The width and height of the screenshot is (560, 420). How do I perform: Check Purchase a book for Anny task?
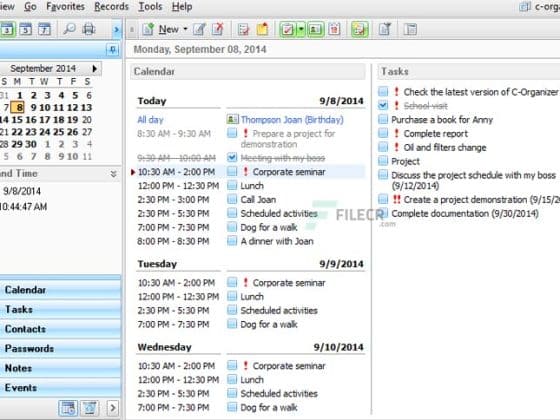click(383, 119)
